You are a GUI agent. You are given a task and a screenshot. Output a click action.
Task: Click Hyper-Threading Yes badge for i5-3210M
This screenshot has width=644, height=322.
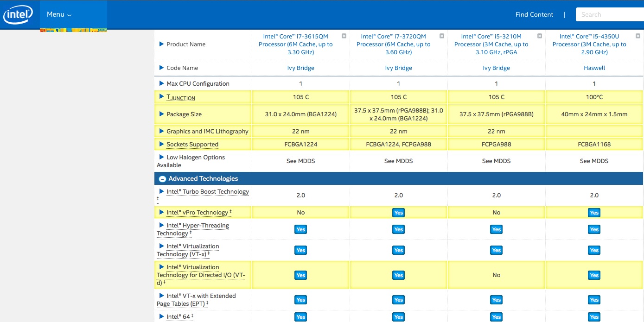496,229
